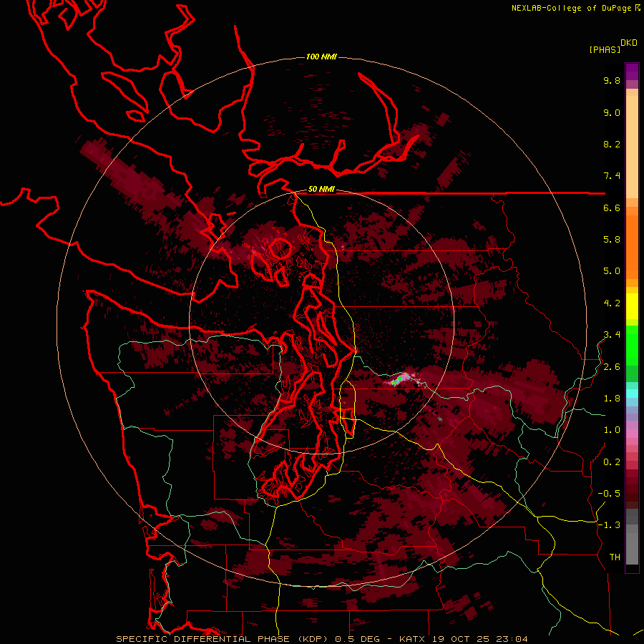The width and height of the screenshot is (644, 644).
Task: Click the 3.4 legend value
Action: pyautogui.click(x=612, y=335)
